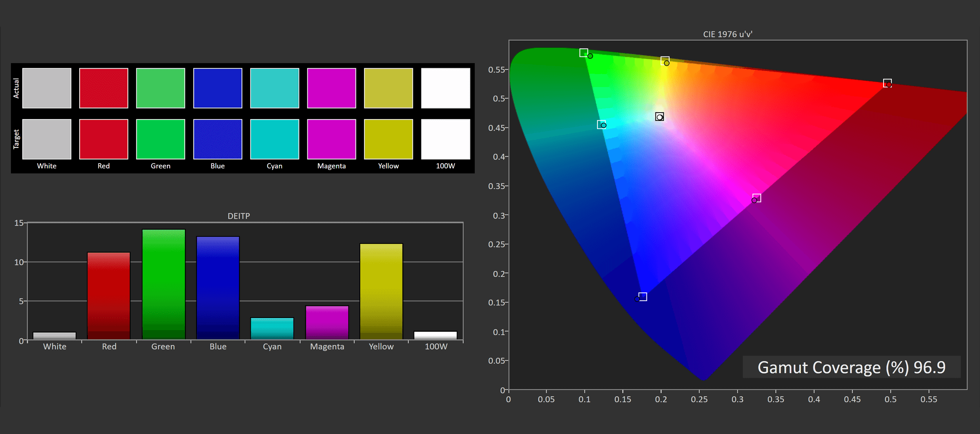
Task: Click the cyan target marker on CIE chart
Action: click(x=601, y=125)
